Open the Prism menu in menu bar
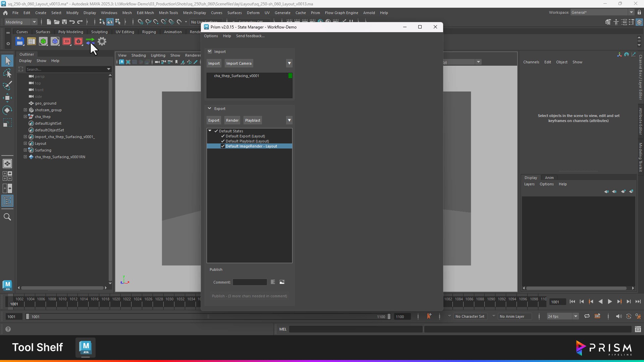644x362 pixels. (315, 13)
